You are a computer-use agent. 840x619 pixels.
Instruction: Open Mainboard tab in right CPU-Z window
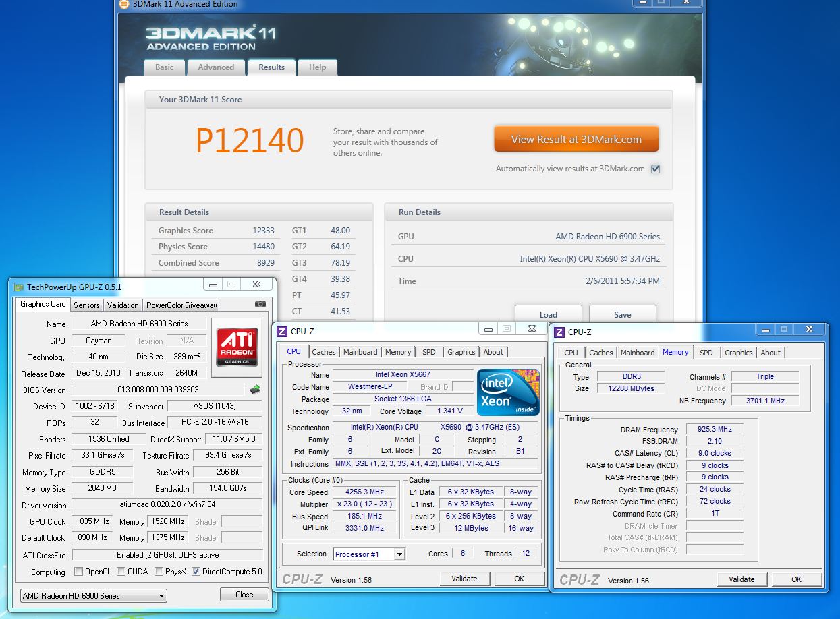(638, 353)
